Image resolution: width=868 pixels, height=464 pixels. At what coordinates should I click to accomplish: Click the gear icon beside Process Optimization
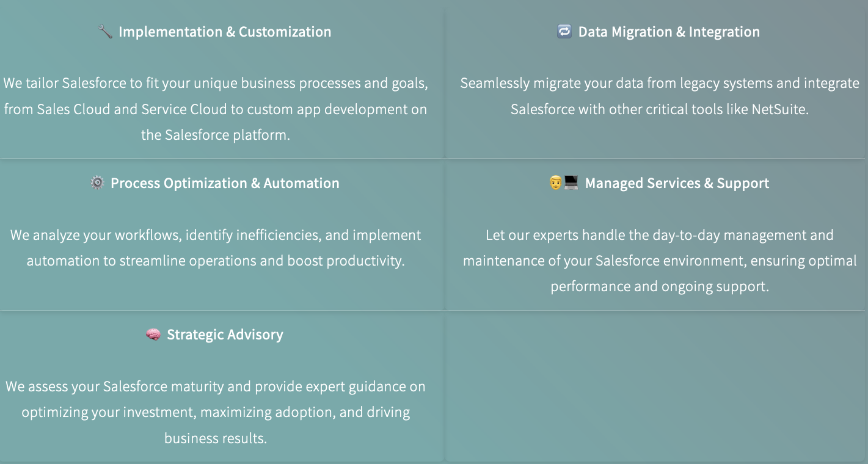tap(97, 183)
